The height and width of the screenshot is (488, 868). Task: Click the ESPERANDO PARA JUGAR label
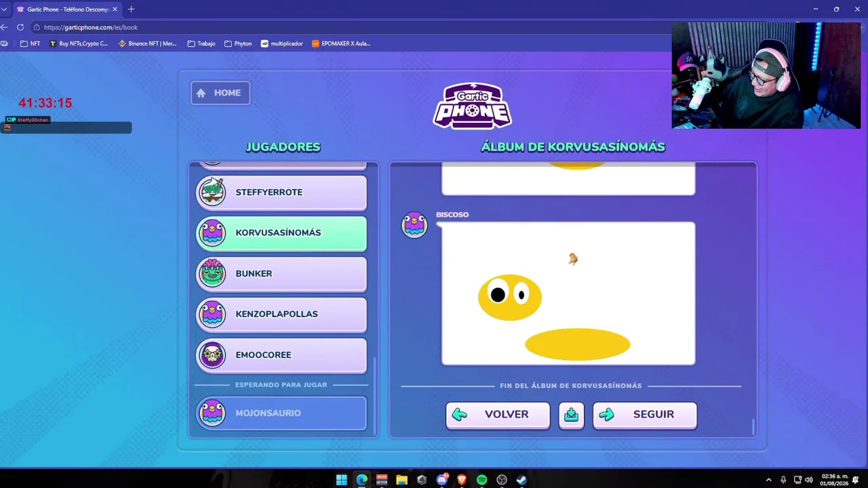tap(281, 385)
